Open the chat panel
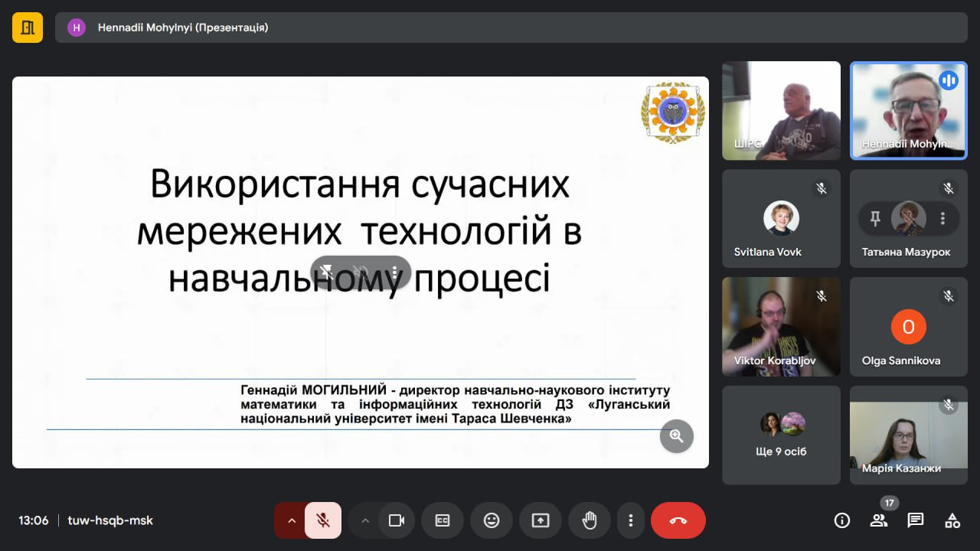980x551 pixels. [x=916, y=520]
